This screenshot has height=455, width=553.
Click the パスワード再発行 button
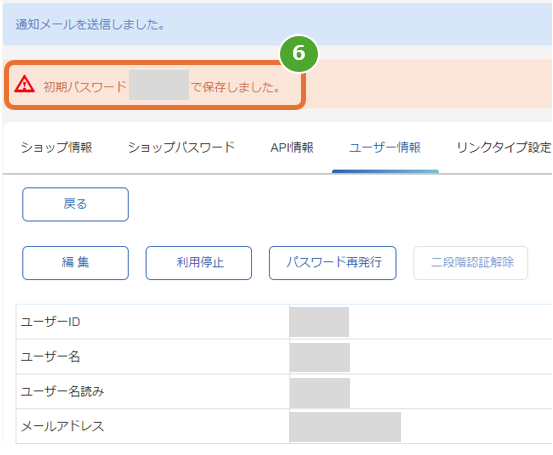tap(333, 263)
